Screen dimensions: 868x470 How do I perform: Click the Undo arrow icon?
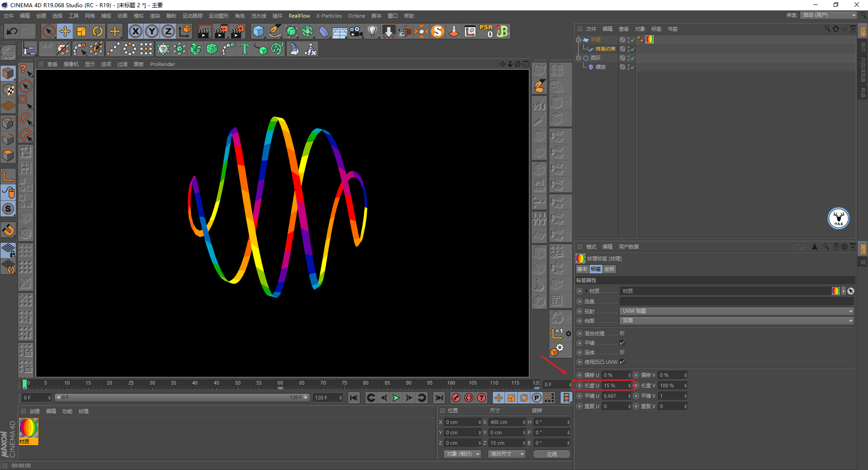(x=12, y=31)
